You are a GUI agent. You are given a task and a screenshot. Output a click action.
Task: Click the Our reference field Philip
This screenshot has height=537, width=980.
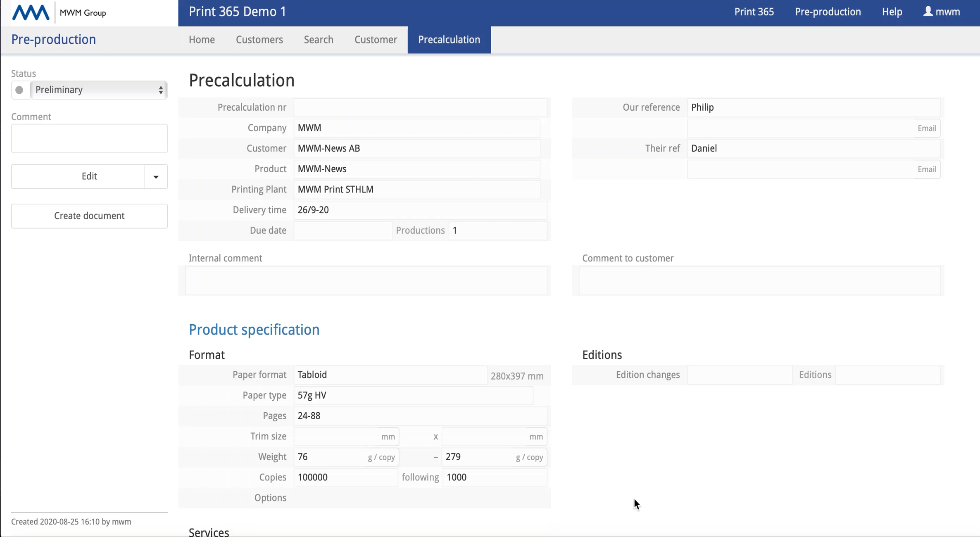pos(814,107)
